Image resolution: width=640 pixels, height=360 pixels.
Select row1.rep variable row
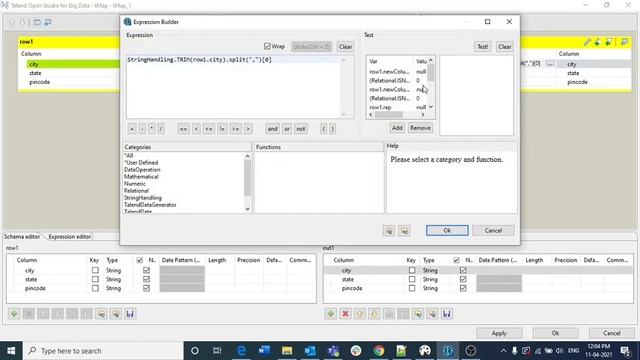pyautogui.click(x=397, y=107)
